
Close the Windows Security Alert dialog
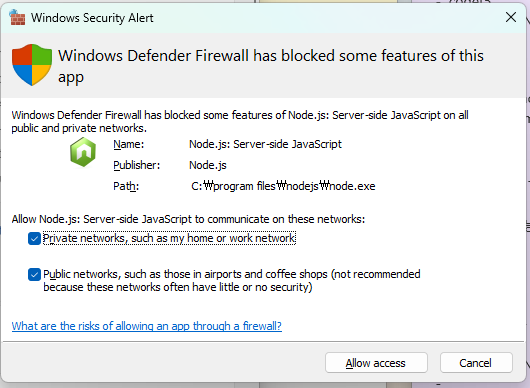(x=511, y=17)
